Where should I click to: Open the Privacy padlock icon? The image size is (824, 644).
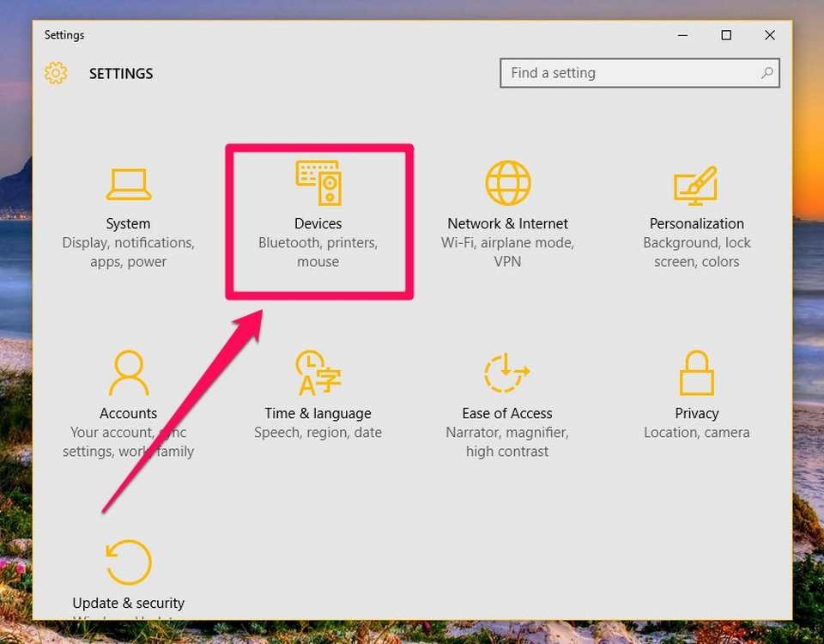[x=697, y=373]
